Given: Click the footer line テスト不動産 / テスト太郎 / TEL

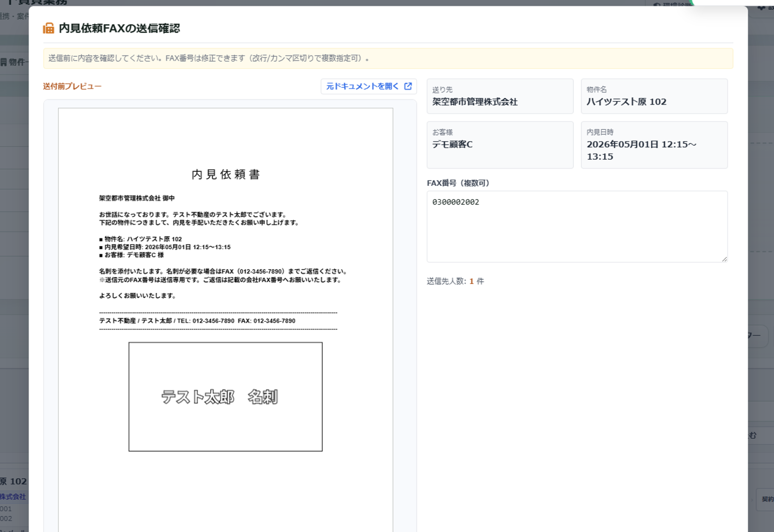Looking at the screenshot, I should click(197, 321).
